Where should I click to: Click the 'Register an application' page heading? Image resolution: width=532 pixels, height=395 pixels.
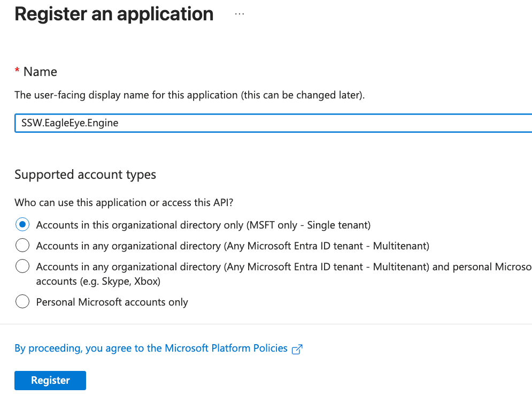pyautogui.click(x=114, y=14)
